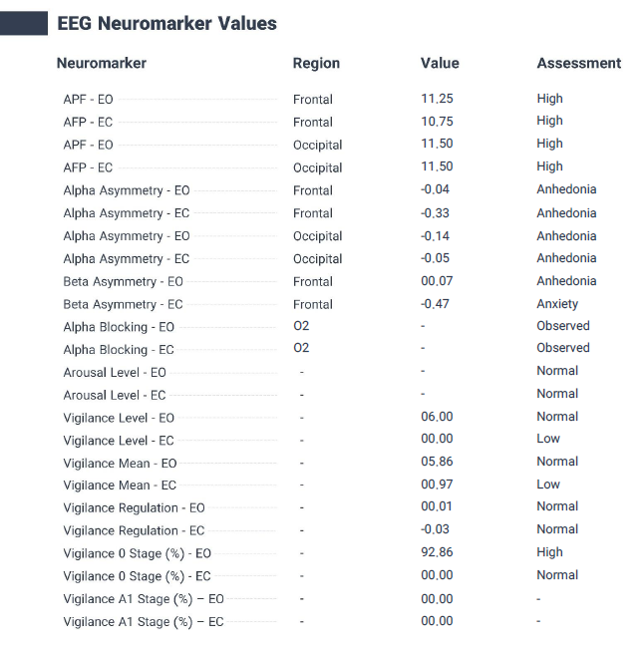Select the "Alpha Blocking - EO" label
This screenshot has height=650, width=644.
pos(119,327)
